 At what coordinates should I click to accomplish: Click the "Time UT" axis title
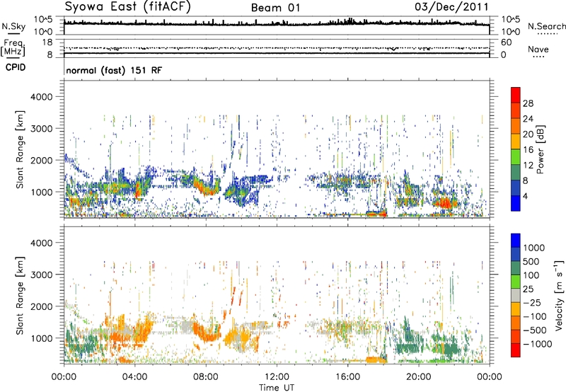click(x=277, y=387)
